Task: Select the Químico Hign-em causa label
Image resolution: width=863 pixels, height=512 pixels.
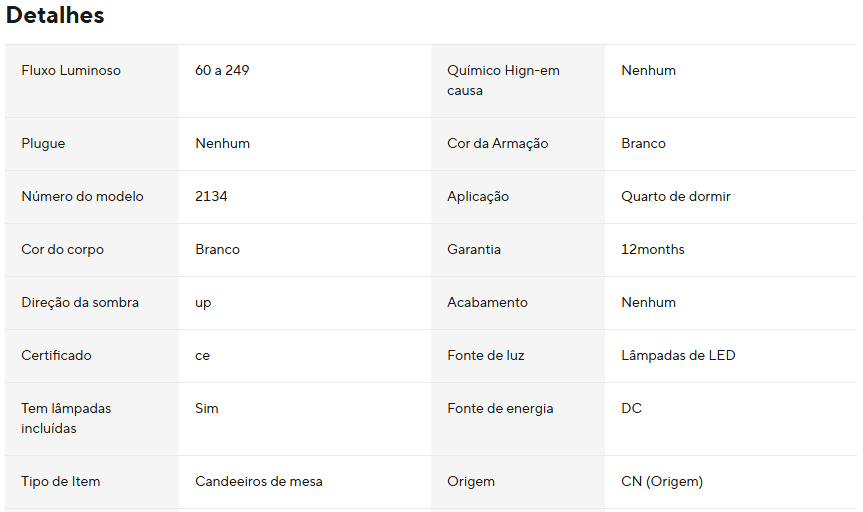Action: tap(503, 80)
